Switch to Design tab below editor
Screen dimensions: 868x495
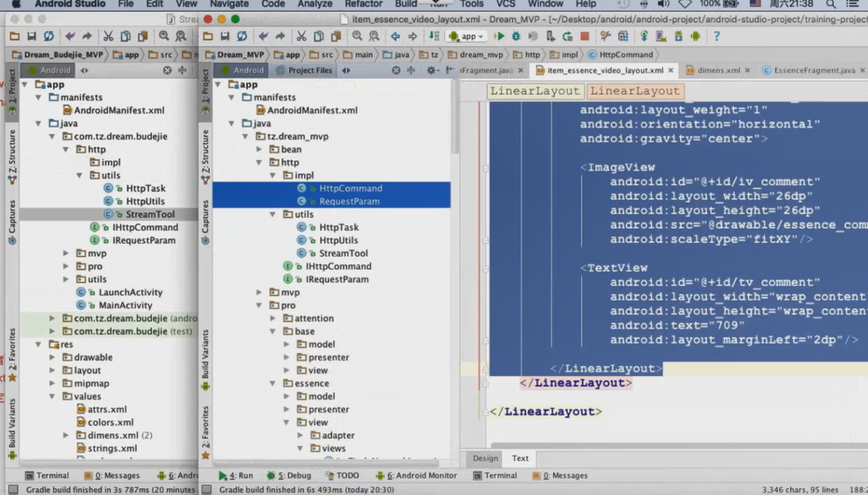[x=485, y=458]
